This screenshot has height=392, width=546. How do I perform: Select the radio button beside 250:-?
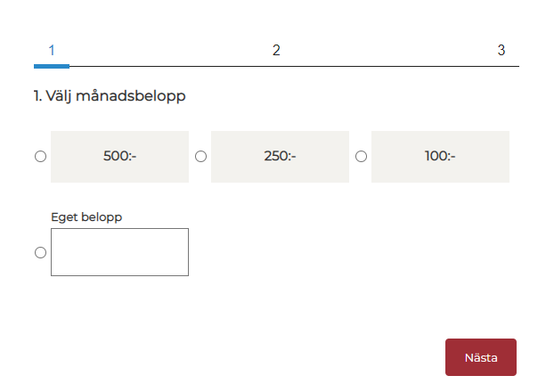coord(200,157)
